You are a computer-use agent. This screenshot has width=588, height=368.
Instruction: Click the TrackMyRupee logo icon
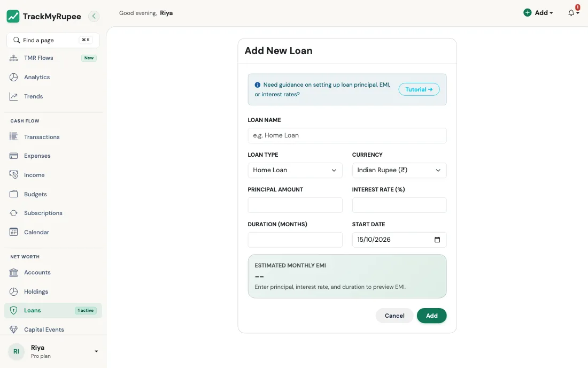[13, 16]
